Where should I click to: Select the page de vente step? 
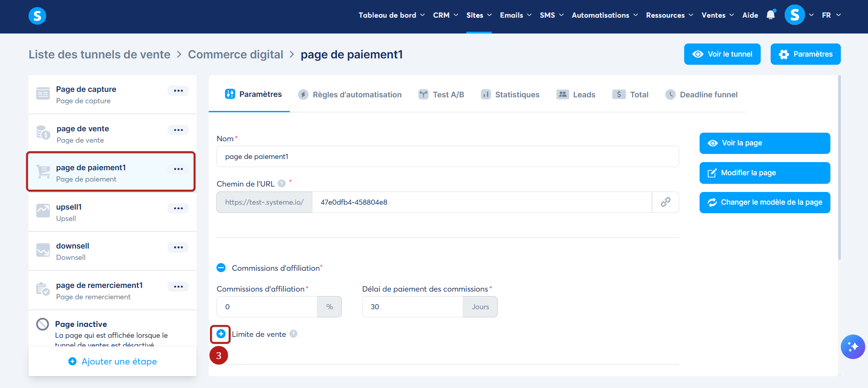[112, 134]
